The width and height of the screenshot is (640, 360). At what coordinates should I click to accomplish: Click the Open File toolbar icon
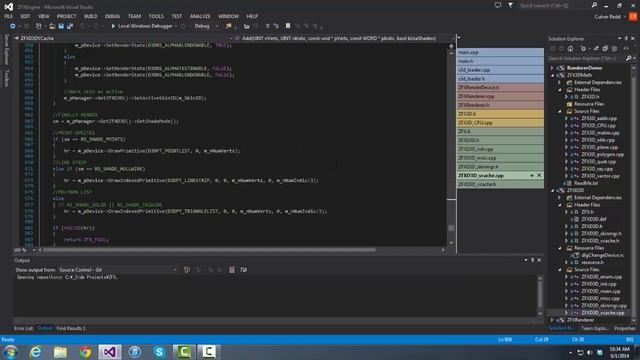(52, 26)
